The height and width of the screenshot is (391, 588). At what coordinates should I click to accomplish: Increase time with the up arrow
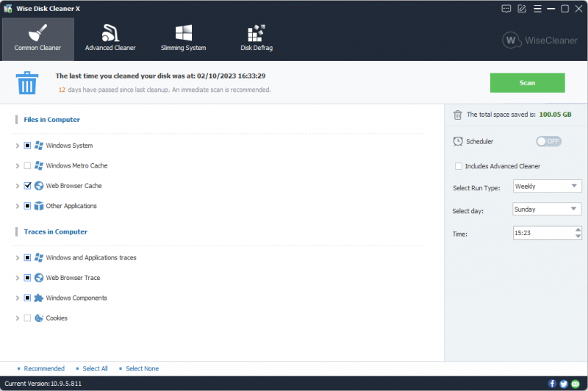[x=578, y=229]
